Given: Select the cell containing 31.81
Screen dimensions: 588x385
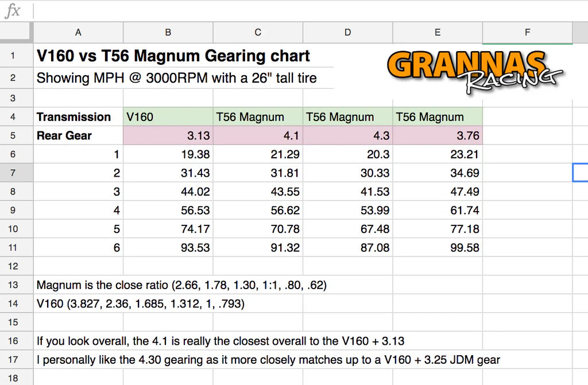Looking at the screenshot, I should (258, 173).
